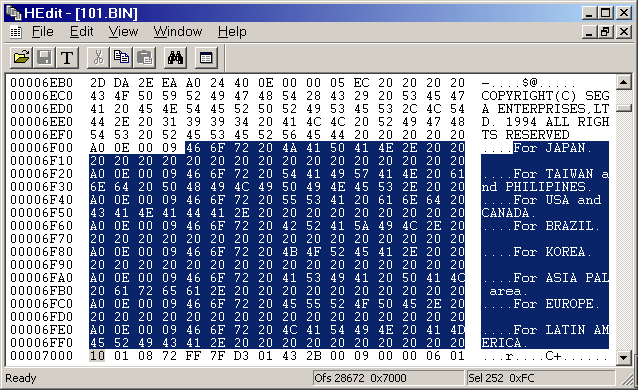
Task: Click the Paste clipboard icon
Action: 144,58
